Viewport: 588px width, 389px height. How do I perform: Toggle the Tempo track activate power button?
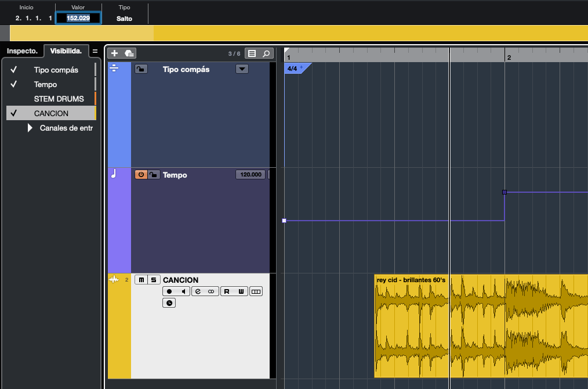point(141,175)
